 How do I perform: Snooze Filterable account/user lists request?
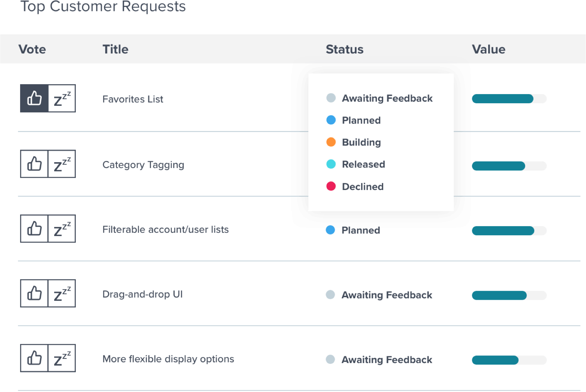pos(62,228)
